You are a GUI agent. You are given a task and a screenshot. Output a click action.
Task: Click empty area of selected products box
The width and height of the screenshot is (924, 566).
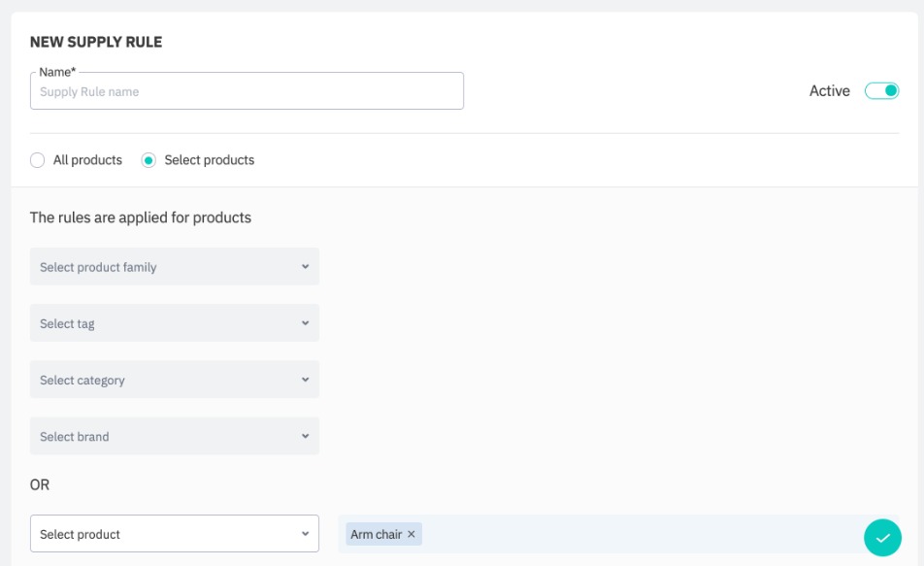(x=631, y=534)
